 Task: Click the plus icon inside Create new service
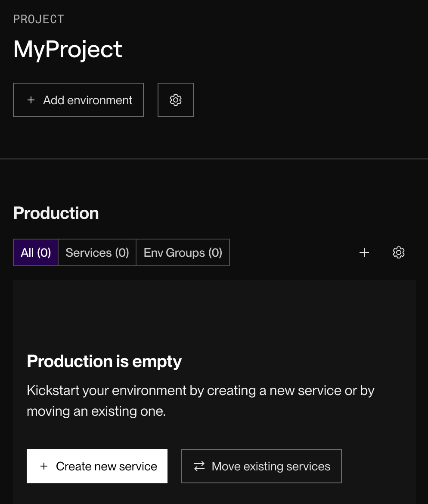43,466
